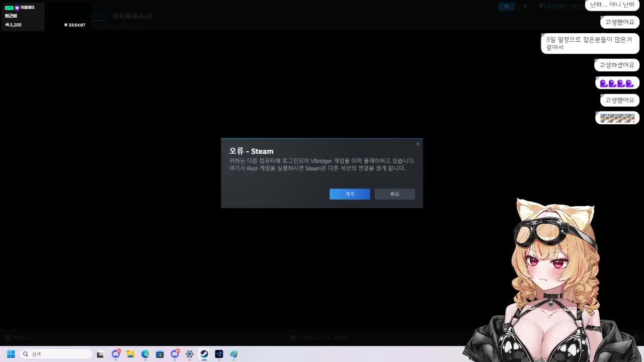Click the dialog line mentioning Rust
Image resolution: width=644 pixels, height=362 pixels.
point(317,168)
